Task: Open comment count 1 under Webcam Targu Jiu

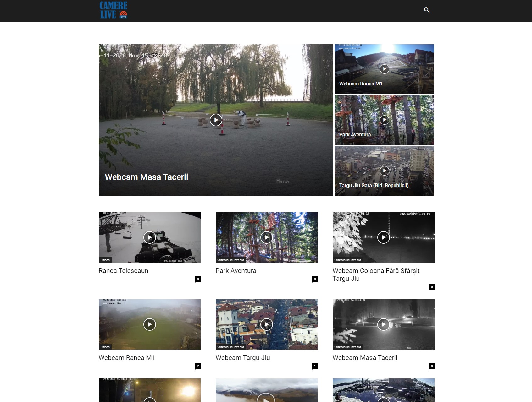Action: (x=315, y=366)
